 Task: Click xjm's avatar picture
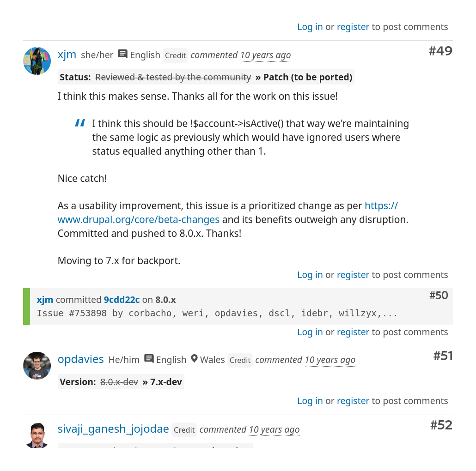pos(37,61)
